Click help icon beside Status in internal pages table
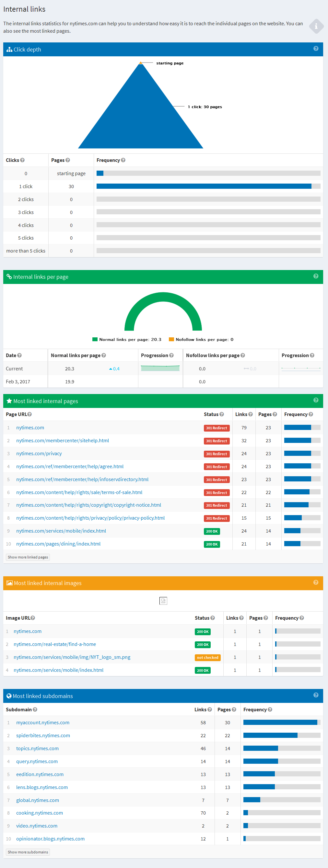The height and width of the screenshot is (868, 328). pyautogui.click(x=222, y=414)
